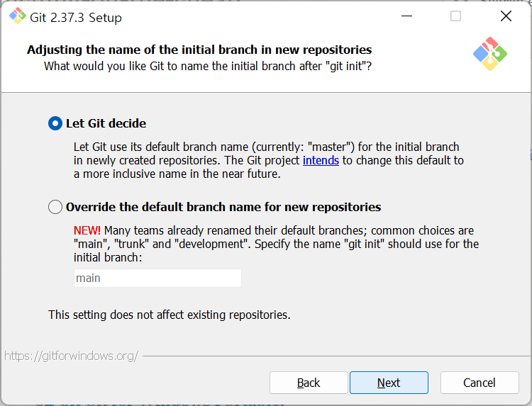
Task: Click the "Git 2.37.3 Setup" title text
Action: [76, 18]
